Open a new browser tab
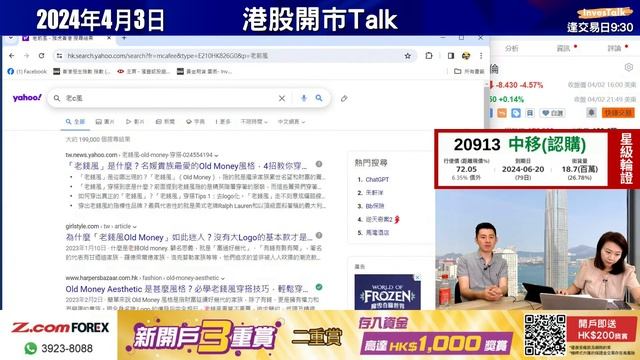This screenshot has height=360, width=640. (124, 38)
